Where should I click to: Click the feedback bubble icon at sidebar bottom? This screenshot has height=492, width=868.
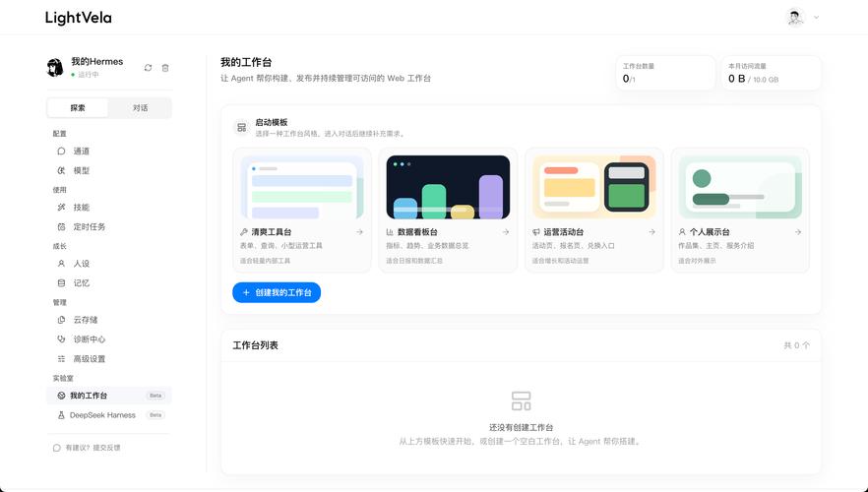[x=56, y=448]
